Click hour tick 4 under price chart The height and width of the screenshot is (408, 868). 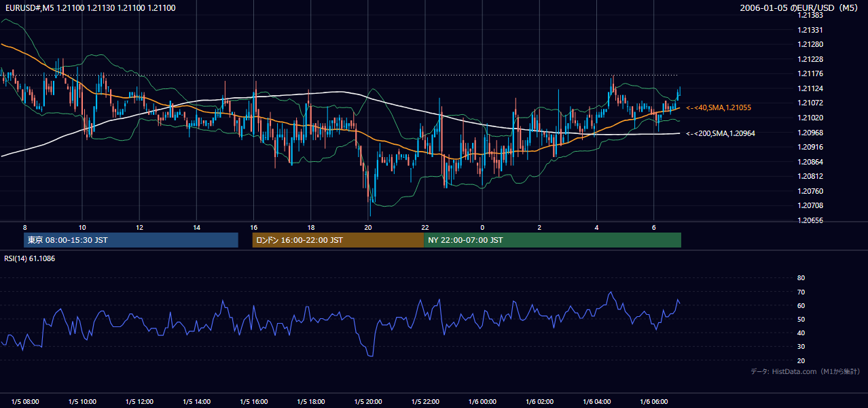[596, 227]
